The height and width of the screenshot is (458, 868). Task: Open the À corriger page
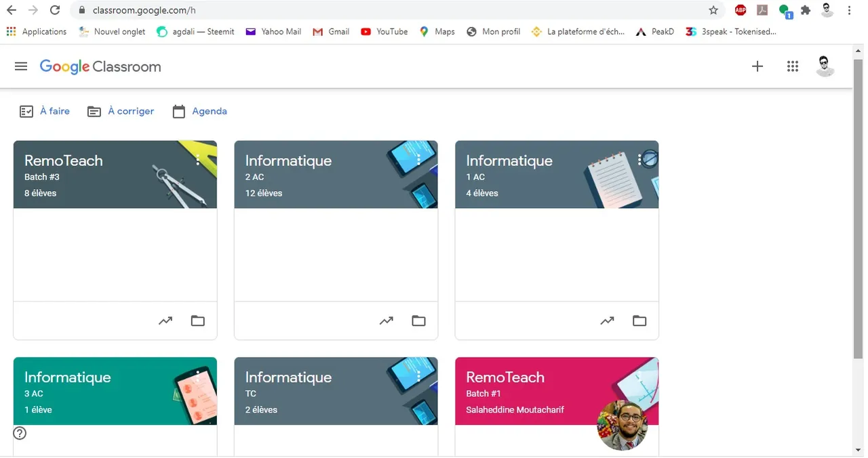(121, 111)
